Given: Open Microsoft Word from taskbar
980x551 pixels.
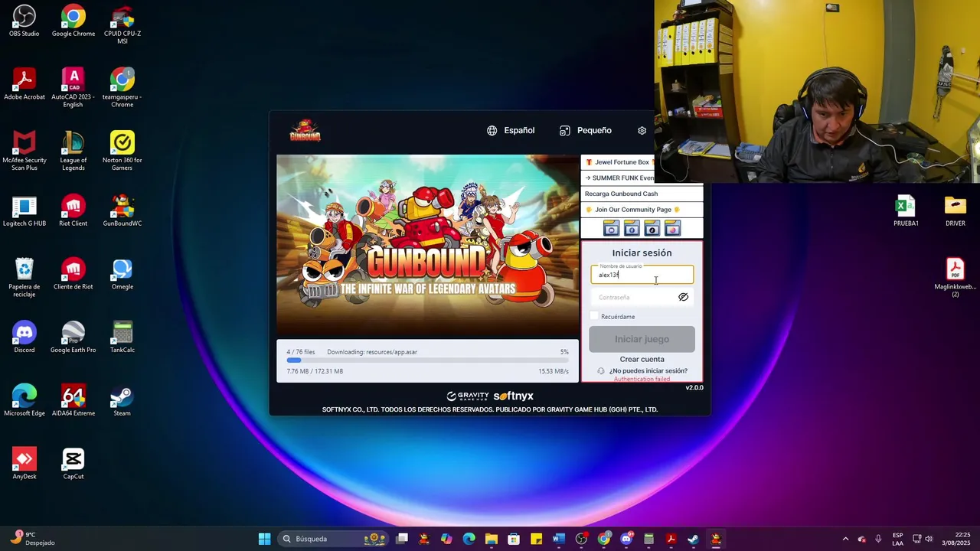Looking at the screenshot, I should (559, 539).
